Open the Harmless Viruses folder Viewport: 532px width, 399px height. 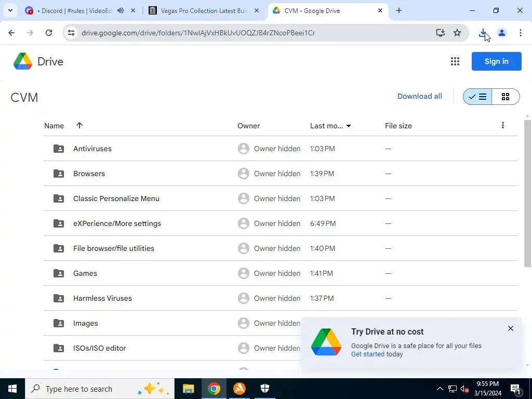[x=102, y=298]
